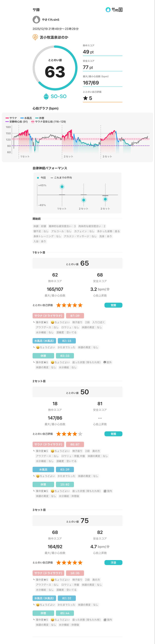The height and width of the screenshot is (644, 155).
Task: Open the やさぐれsin5 user avatar
Action: [x=36, y=20]
